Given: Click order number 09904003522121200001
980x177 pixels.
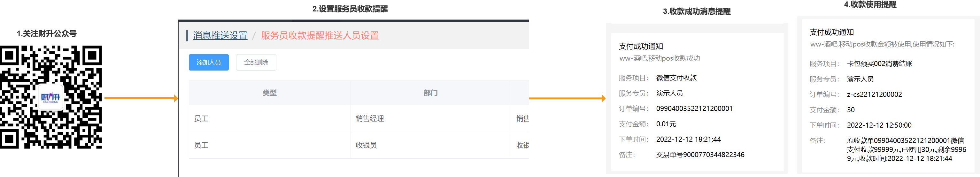Looking at the screenshot, I should click(x=694, y=108).
